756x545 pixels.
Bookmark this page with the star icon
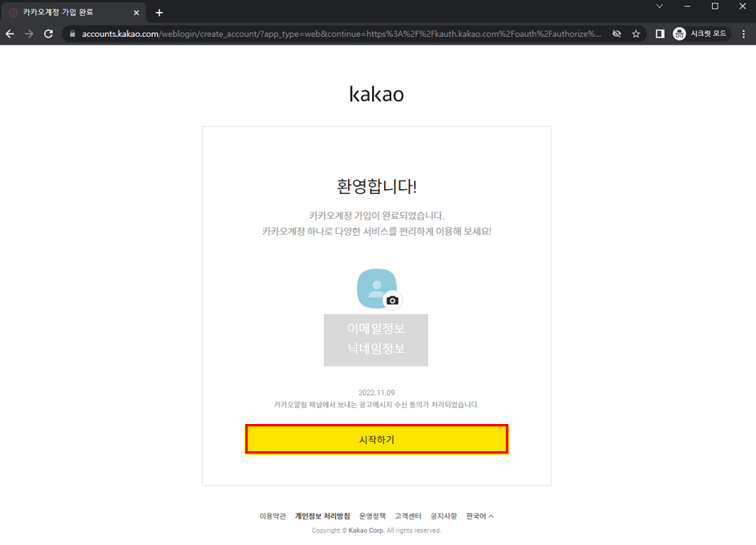pyautogui.click(x=636, y=34)
